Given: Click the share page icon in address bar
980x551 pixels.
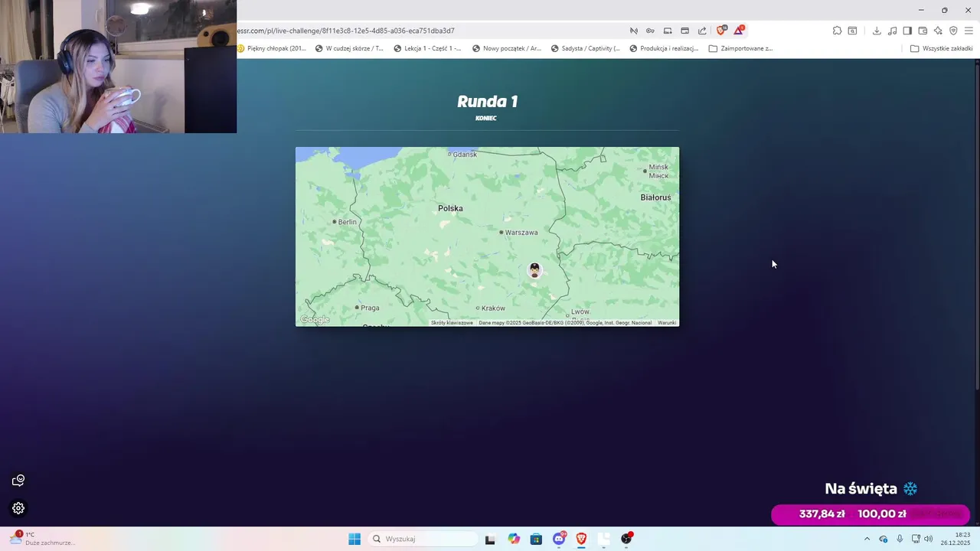Looking at the screenshot, I should [x=702, y=31].
